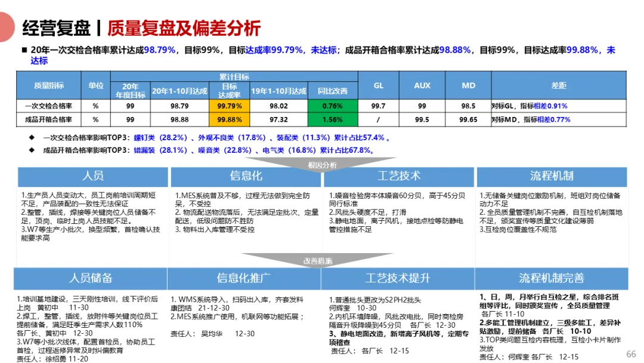
Task: Select the cell value '97.32'
Action: [x=278, y=119]
